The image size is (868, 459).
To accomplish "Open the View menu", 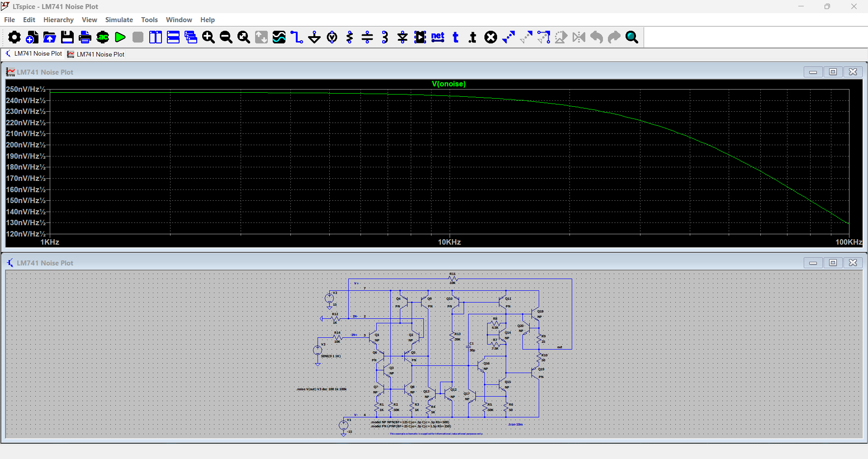I will pos(89,20).
